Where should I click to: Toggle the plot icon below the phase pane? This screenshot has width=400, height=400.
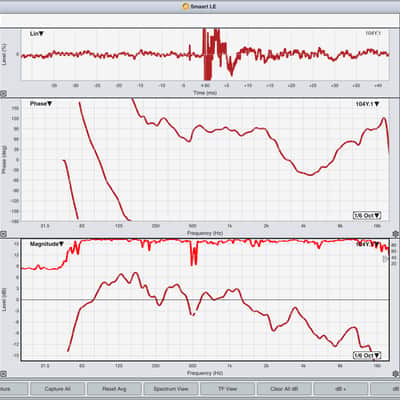(3, 234)
